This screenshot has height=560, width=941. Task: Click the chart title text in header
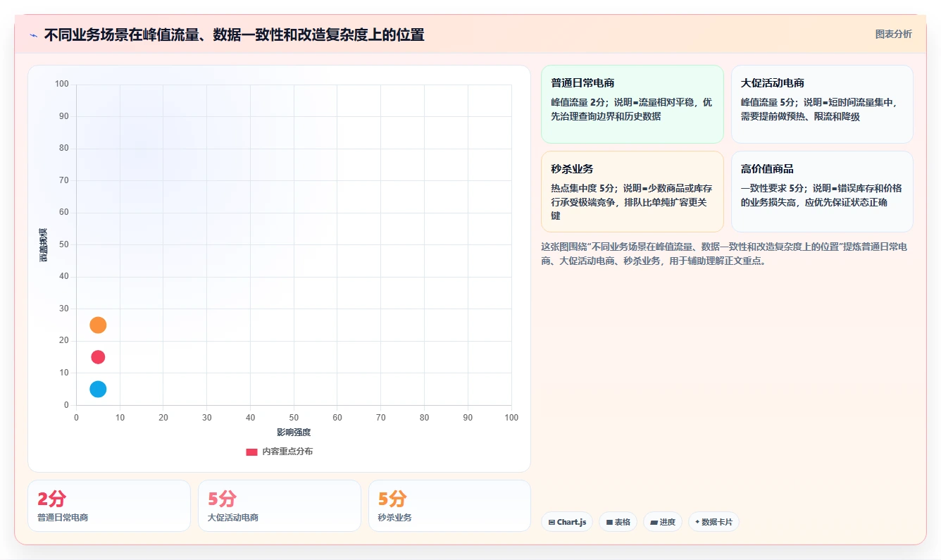coord(234,35)
